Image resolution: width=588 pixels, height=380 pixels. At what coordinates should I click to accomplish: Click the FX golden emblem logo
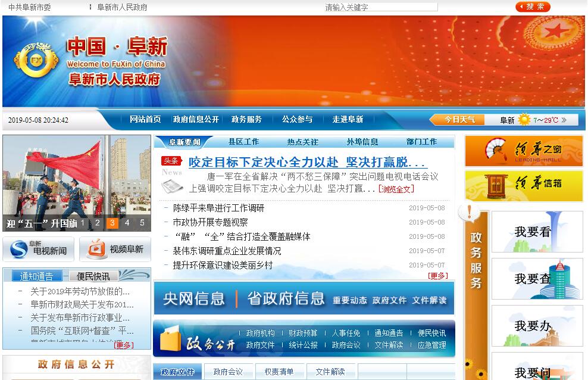(37, 61)
